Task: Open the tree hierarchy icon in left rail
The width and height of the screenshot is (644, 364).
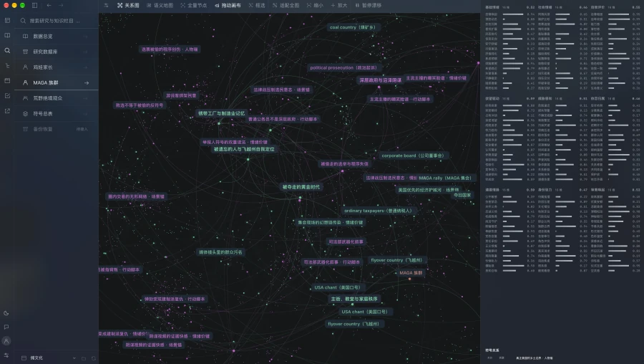Action: coord(7,65)
